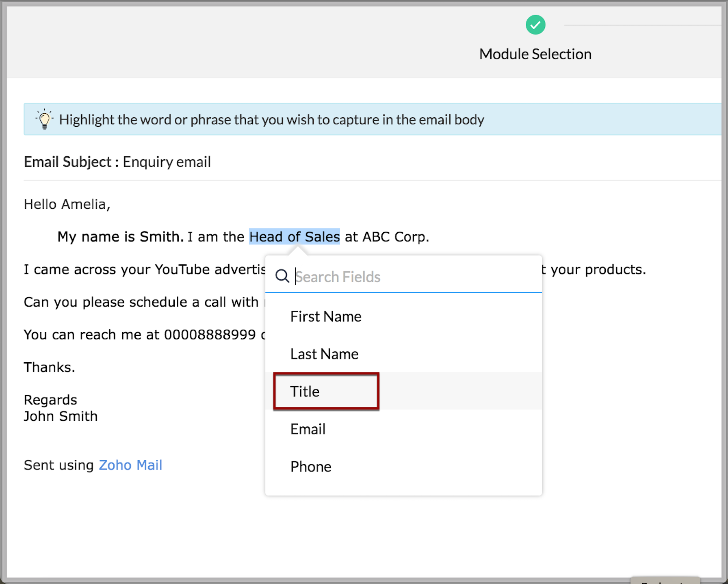Choose Email from the fields list
The image size is (728, 584).
pyautogui.click(x=403, y=429)
